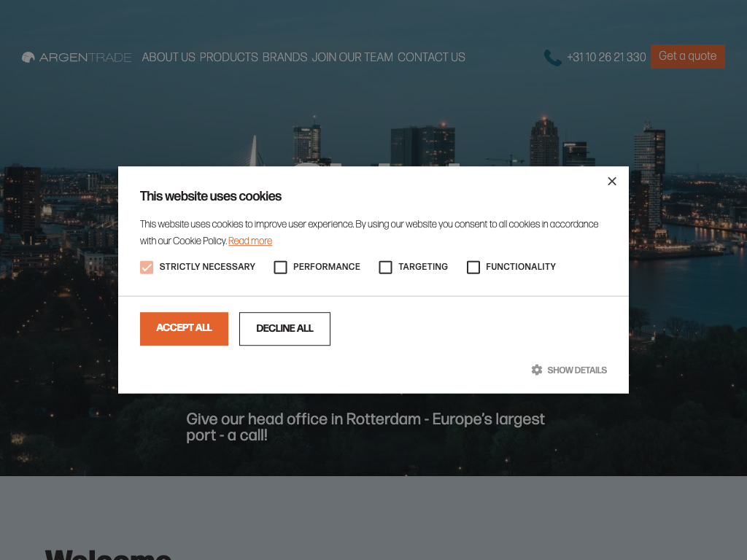Open the Products menu item
The height and width of the screenshot is (560, 747).
[228, 57]
